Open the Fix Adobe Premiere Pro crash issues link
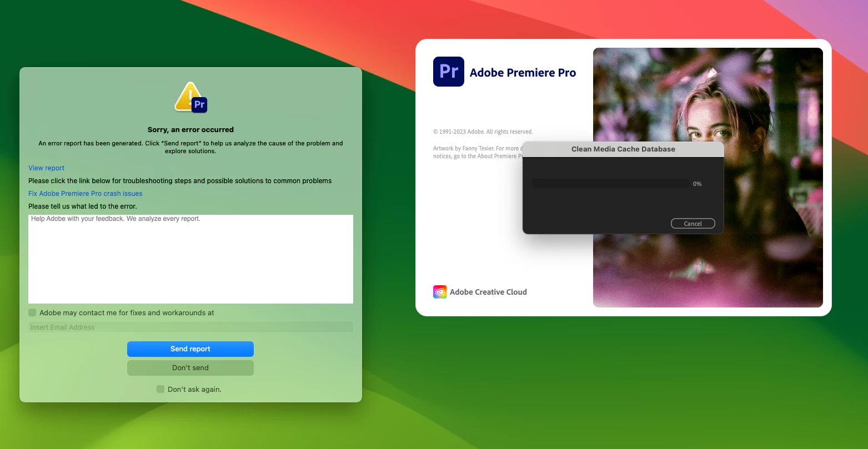The height and width of the screenshot is (449, 868). click(x=86, y=194)
